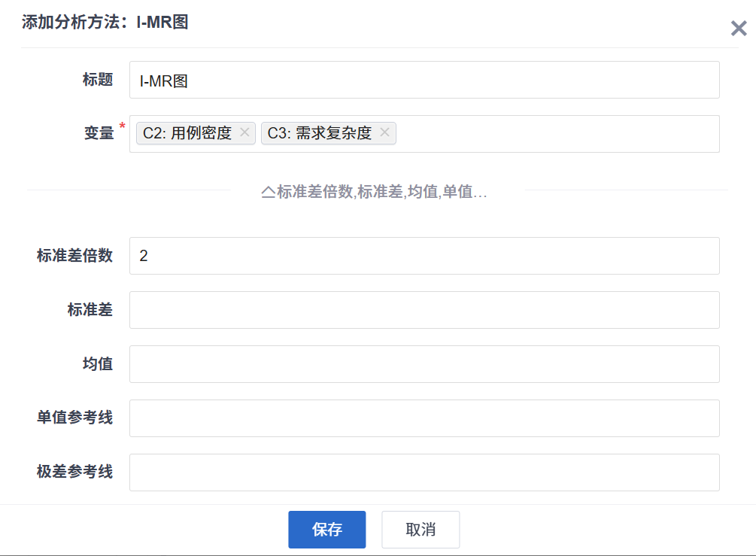Screen dimensions: 756x556
Task: Click the 标题 input containing I-MR图
Action: [x=424, y=80]
